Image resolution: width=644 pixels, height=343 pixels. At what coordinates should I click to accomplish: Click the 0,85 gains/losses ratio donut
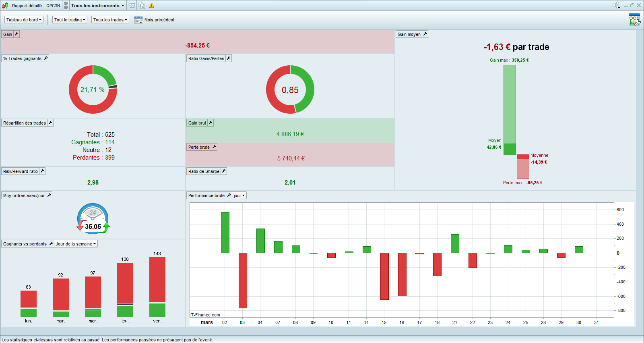(290, 89)
